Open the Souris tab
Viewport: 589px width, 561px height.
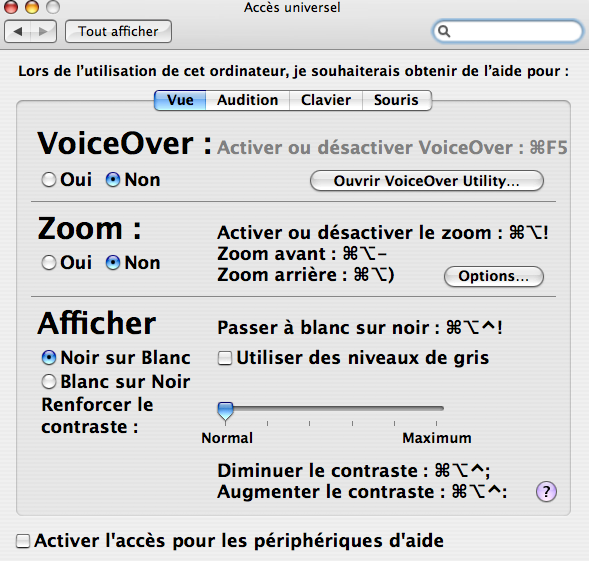397,100
